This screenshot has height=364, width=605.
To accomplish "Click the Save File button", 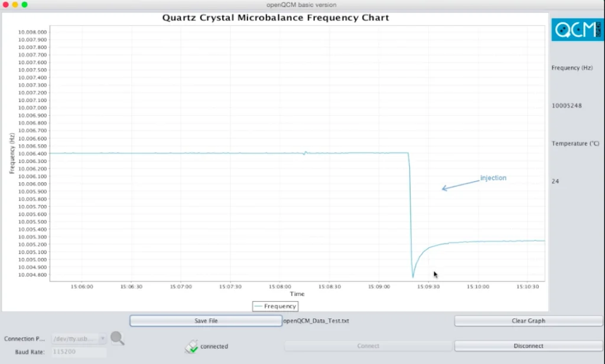I will 206,321.
